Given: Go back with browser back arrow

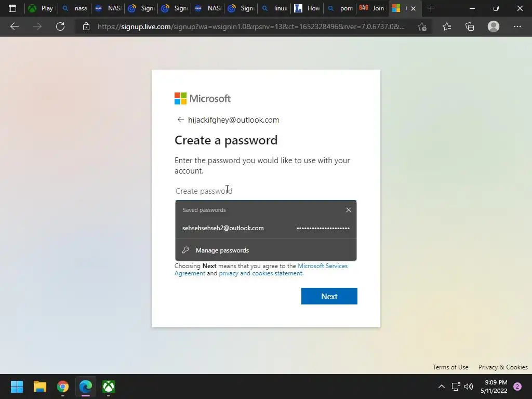Looking at the screenshot, I should click(14, 26).
